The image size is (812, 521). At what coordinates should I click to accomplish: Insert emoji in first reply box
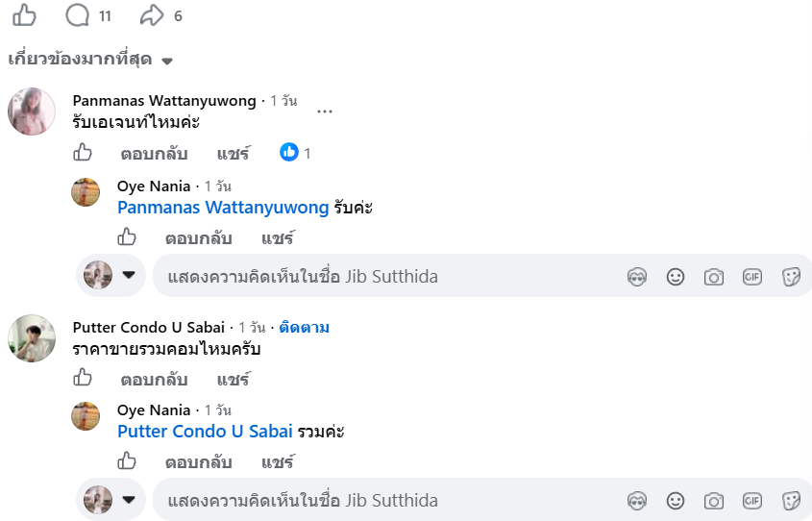point(676,277)
